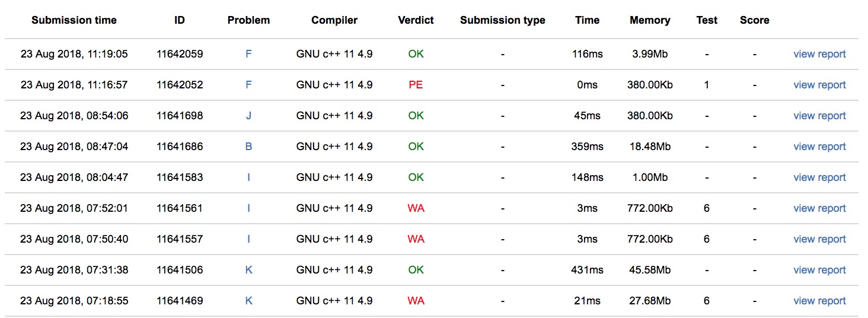The width and height of the screenshot is (868, 318).
Task: Click view report for submission 11641698
Action: point(819,116)
